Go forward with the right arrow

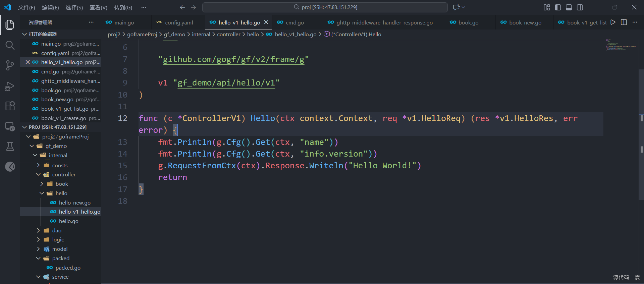(194, 7)
